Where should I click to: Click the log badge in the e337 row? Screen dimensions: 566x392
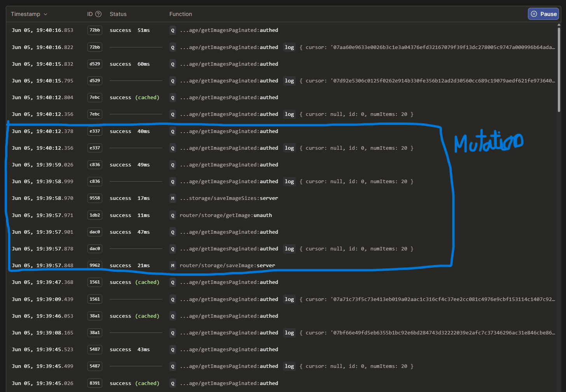pyautogui.click(x=289, y=148)
